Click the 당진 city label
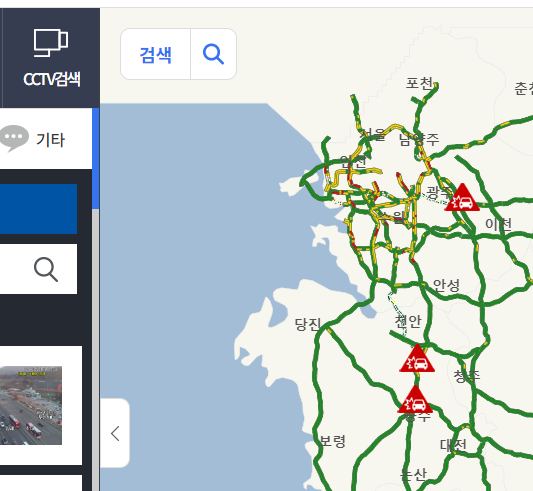 coord(308,324)
